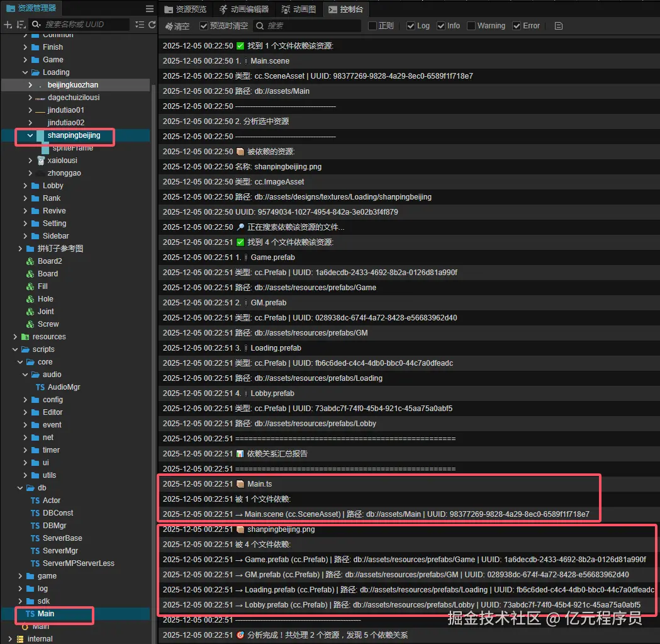Select the jindutiao01 asset
Image resolution: width=660 pixels, height=644 pixels.
point(65,110)
